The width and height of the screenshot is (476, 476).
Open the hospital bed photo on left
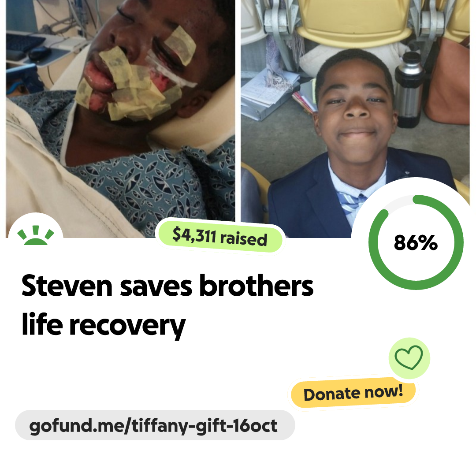pos(120,119)
